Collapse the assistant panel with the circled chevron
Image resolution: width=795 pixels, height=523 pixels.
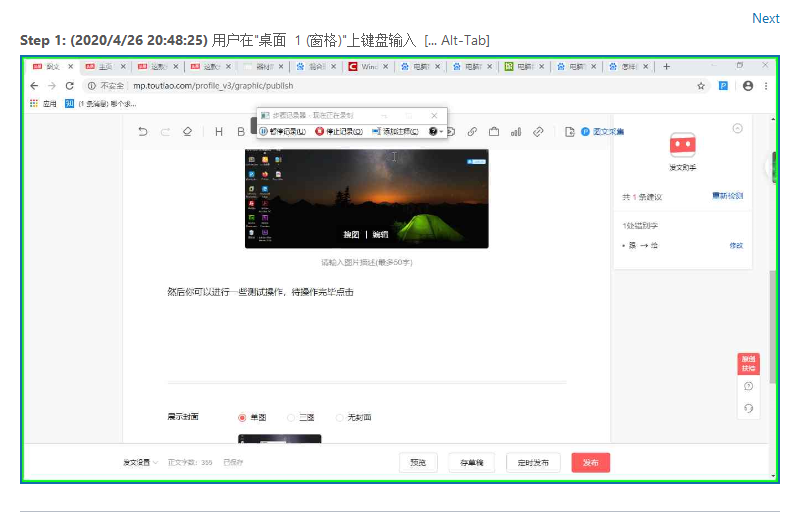point(738,128)
